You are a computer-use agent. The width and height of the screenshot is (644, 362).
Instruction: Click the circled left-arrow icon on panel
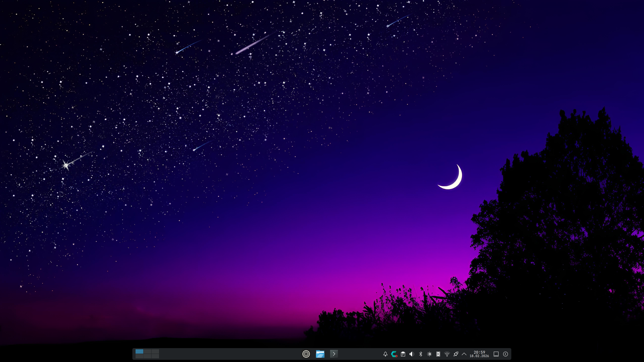tap(505, 354)
